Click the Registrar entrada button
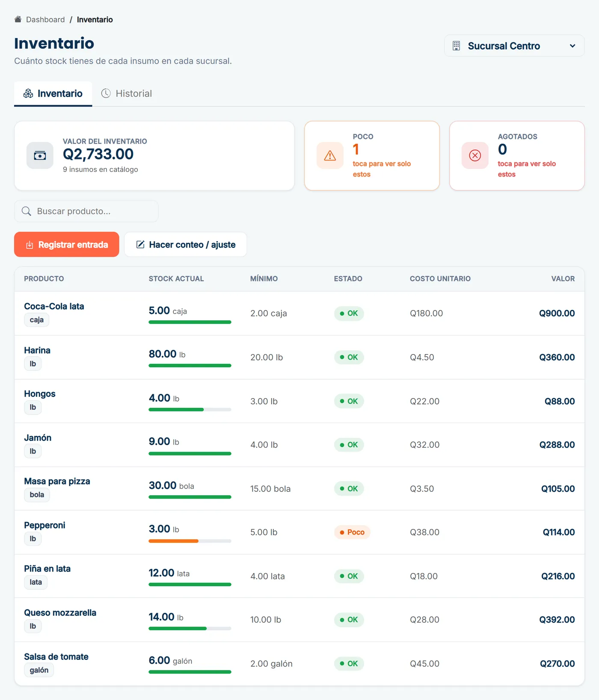599x700 pixels. coord(67,245)
